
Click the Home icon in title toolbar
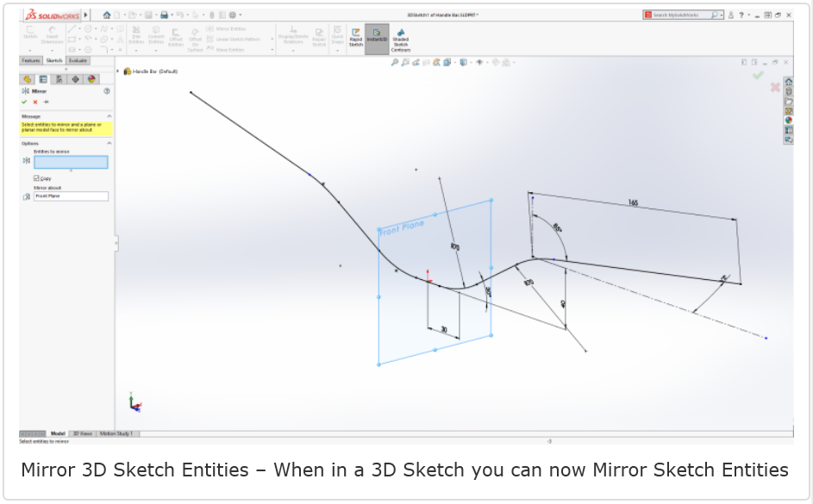tap(106, 15)
